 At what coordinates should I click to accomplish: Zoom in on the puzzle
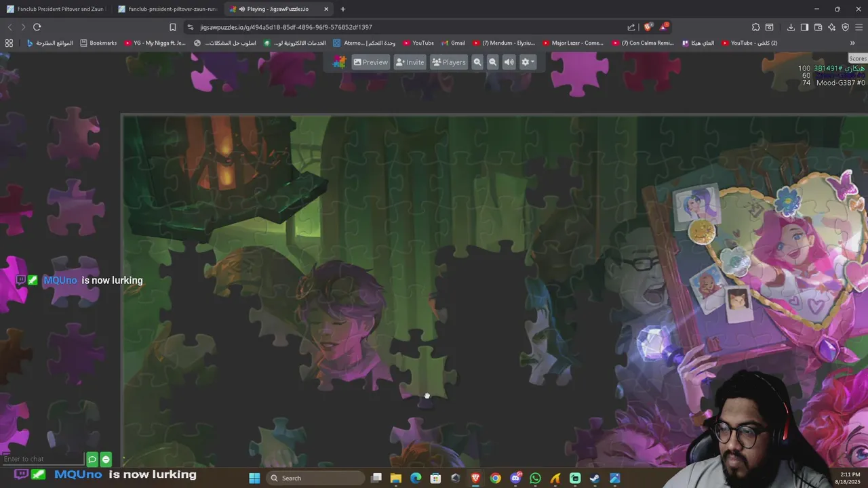tap(477, 62)
